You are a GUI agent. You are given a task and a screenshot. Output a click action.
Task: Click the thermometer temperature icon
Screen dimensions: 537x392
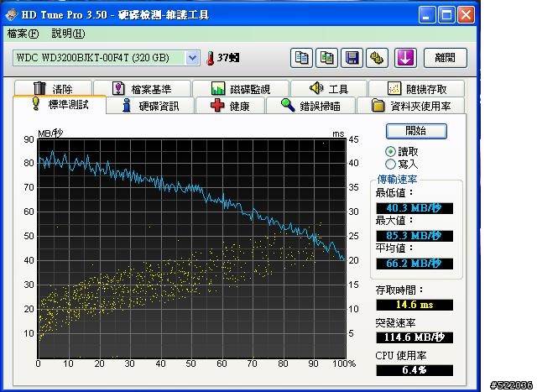coord(211,58)
